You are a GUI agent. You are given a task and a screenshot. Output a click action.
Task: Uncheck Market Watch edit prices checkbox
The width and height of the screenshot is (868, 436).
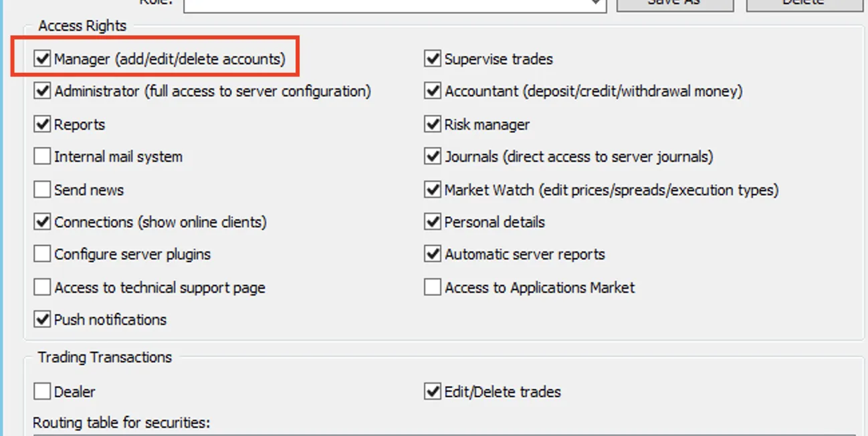[433, 190]
